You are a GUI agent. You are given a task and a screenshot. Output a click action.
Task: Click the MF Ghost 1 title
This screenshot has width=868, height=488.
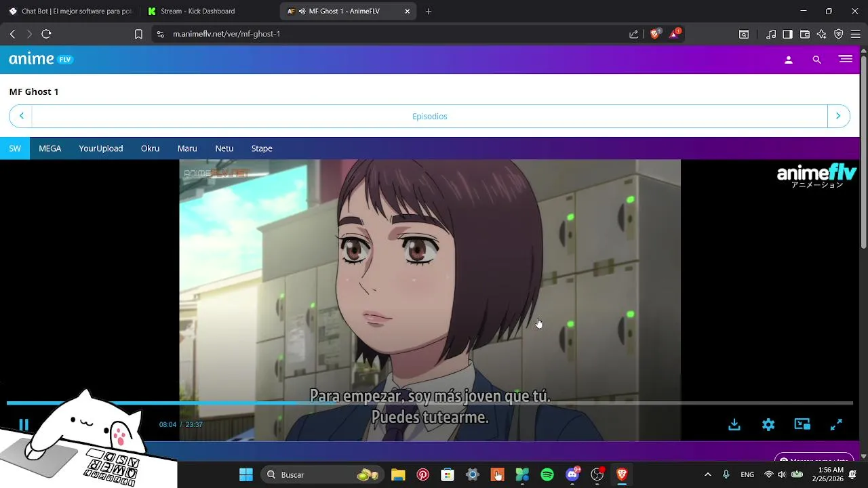(34, 91)
